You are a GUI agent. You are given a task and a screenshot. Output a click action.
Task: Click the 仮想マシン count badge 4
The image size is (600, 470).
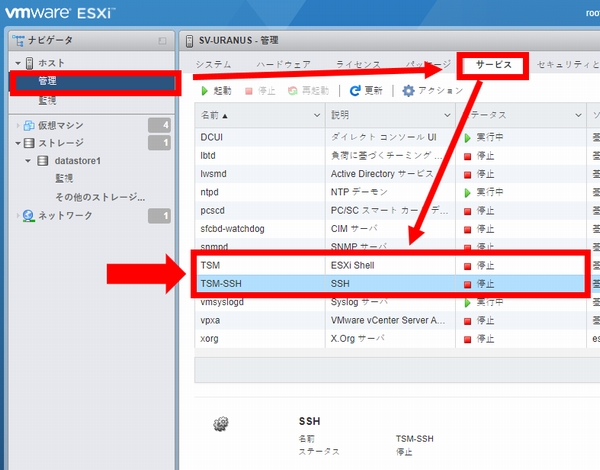(159, 125)
